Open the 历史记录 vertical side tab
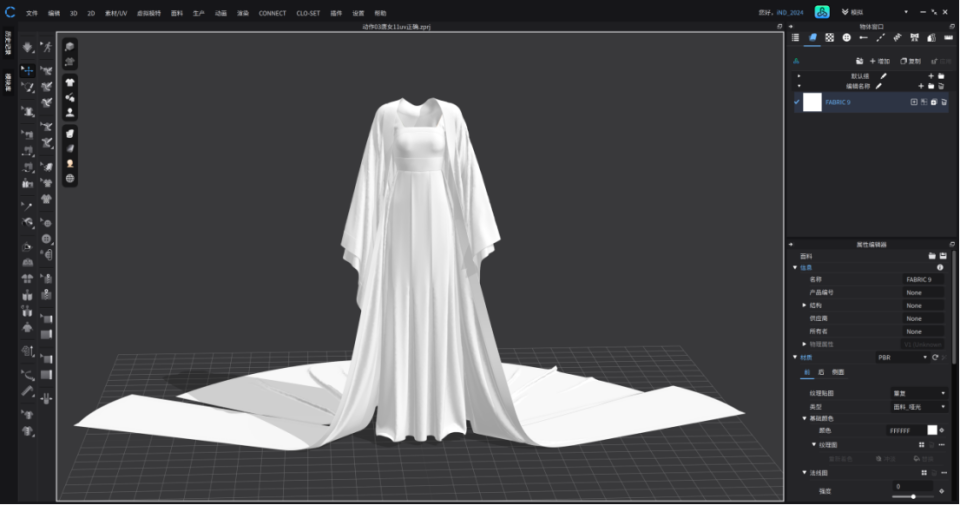This screenshot has width=960, height=505. (x=8, y=43)
